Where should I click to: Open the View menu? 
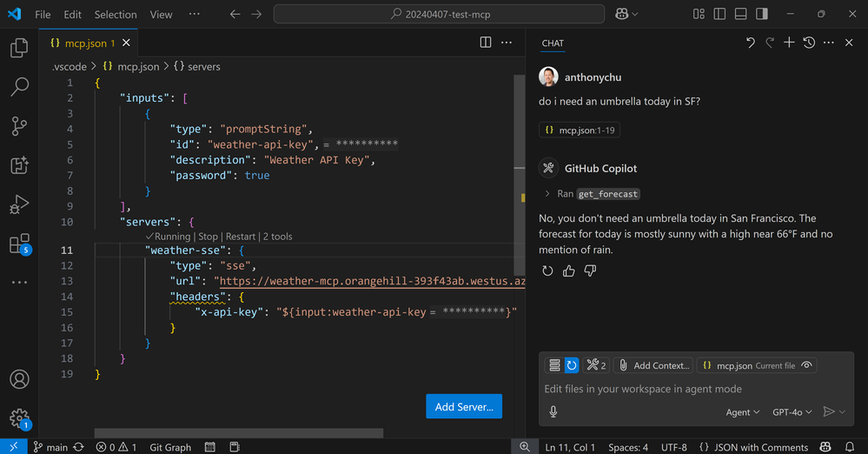pos(161,15)
